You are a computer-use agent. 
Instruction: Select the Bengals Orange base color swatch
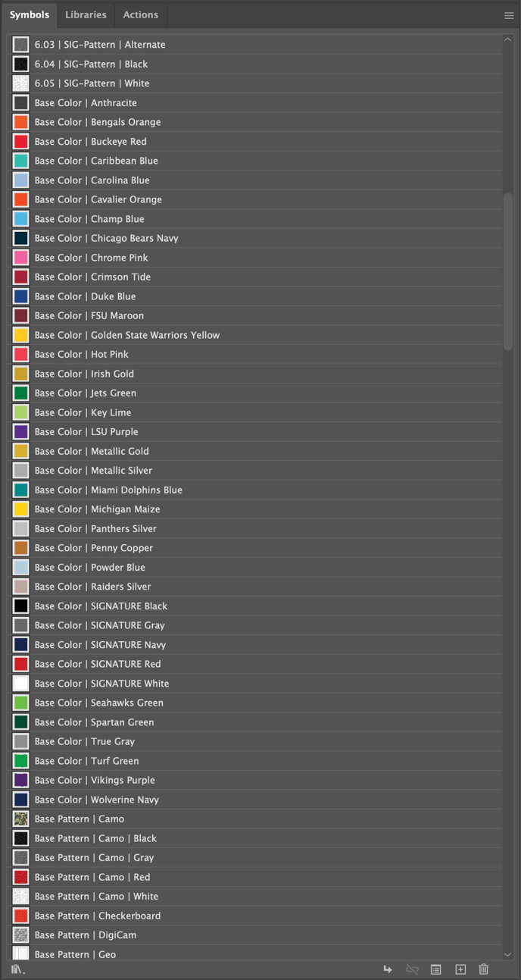click(21, 122)
